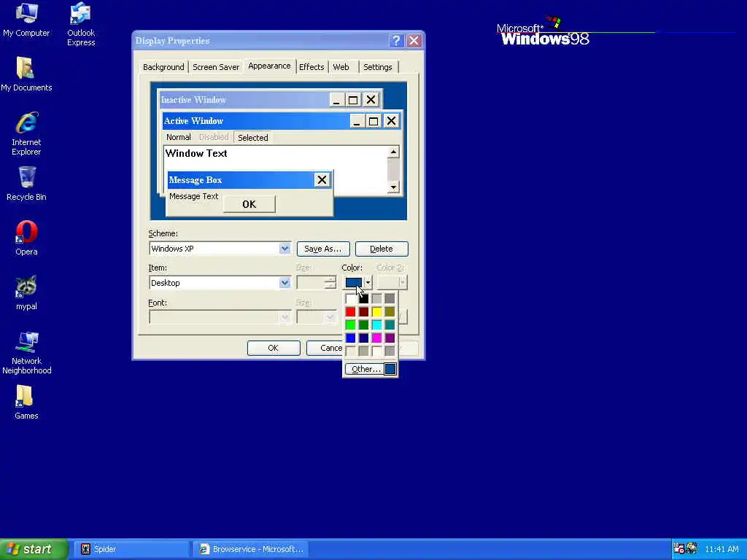Select the Outlook Express desktop icon
The image size is (747, 560).
coord(80,24)
